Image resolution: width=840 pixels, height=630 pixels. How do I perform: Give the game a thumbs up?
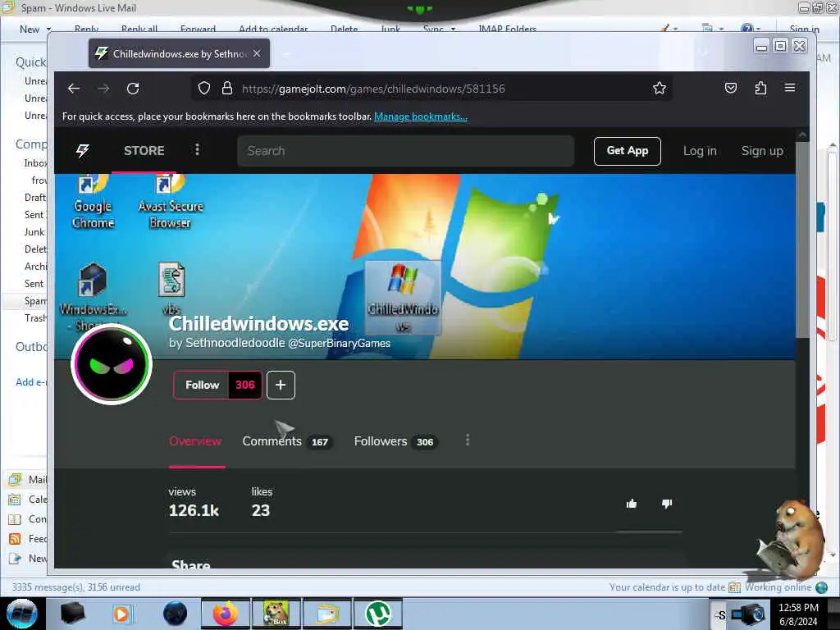(x=632, y=504)
